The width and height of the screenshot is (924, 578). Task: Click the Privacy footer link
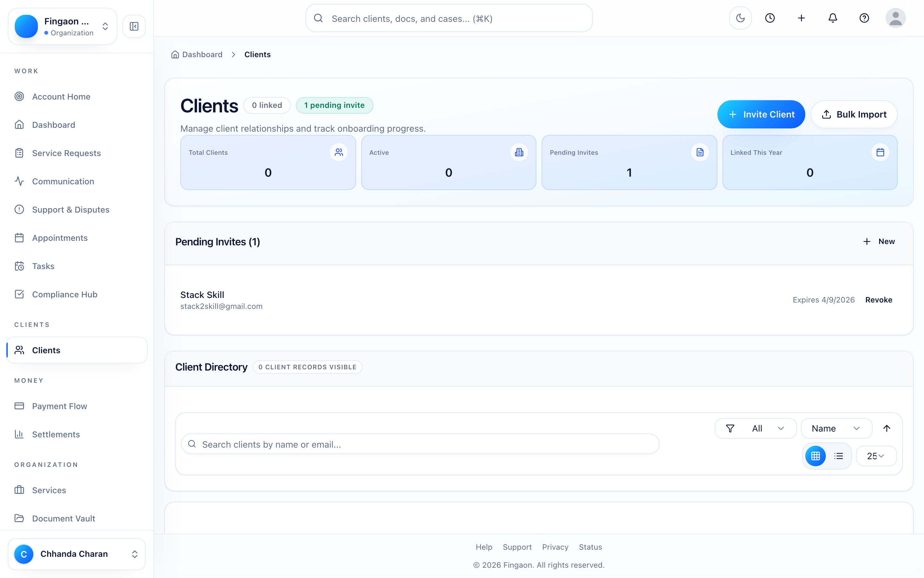(555, 547)
